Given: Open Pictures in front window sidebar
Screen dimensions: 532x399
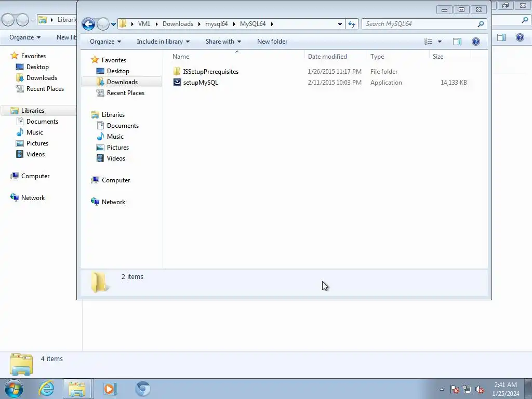Looking at the screenshot, I should pyautogui.click(x=118, y=147).
